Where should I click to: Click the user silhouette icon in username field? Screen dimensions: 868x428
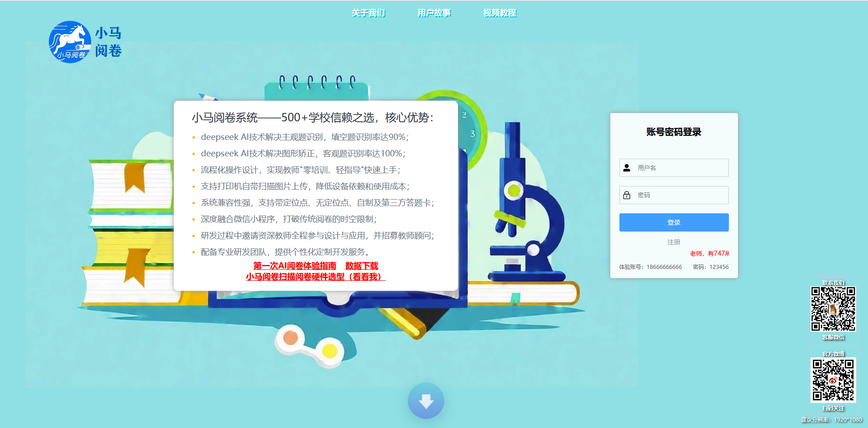pyautogui.click(x=627, y=168)
